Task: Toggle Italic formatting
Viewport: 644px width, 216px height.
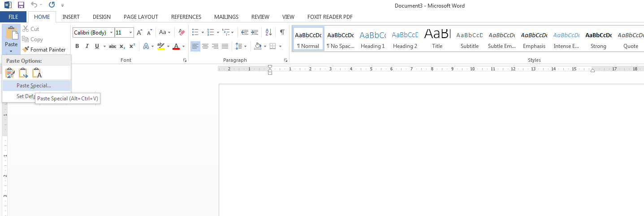Action: click(x=87, y=46)
